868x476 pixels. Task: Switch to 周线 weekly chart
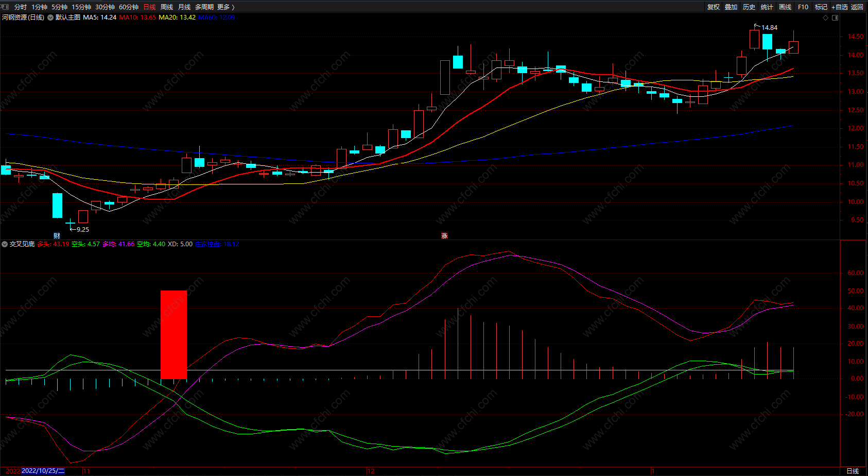coord(167,7)
